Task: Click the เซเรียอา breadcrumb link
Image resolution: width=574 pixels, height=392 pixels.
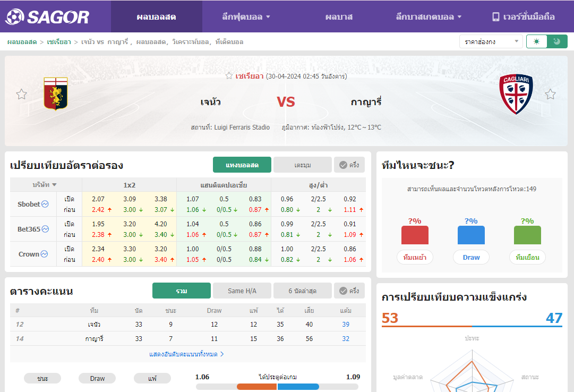Action: 59,42
